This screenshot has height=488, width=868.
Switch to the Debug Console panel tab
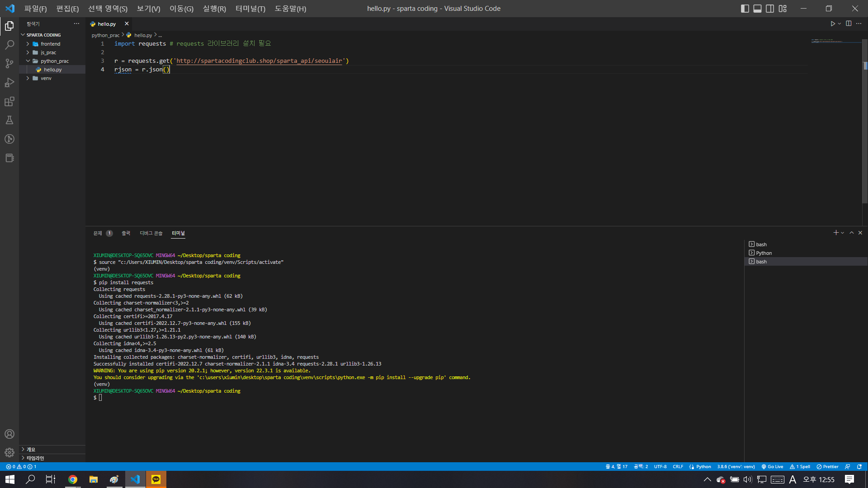tap(151, 233)
